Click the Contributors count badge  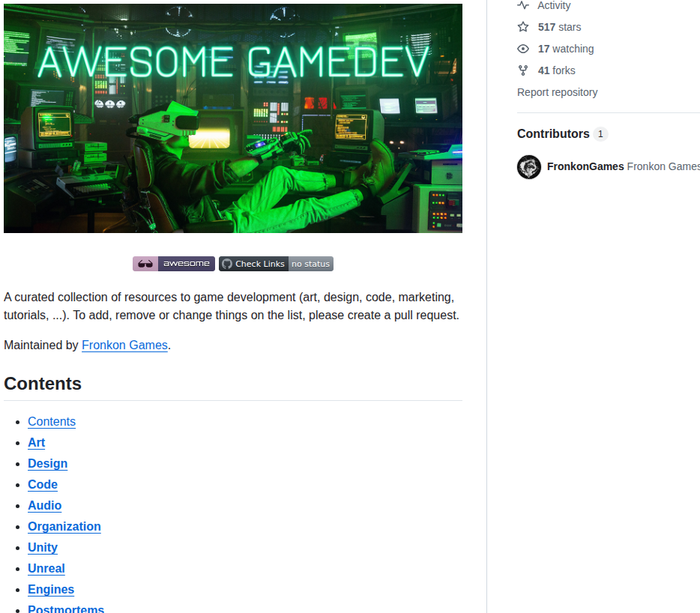click(600, 134)
